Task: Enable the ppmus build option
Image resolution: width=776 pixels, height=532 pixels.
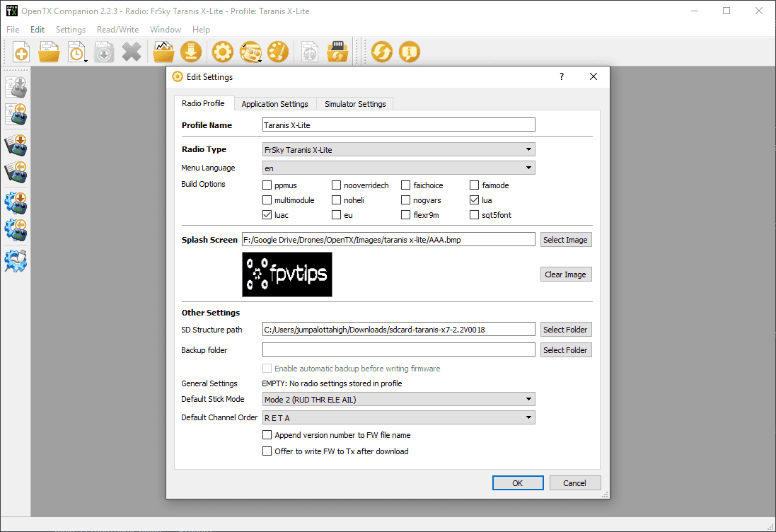Action: 267,185
